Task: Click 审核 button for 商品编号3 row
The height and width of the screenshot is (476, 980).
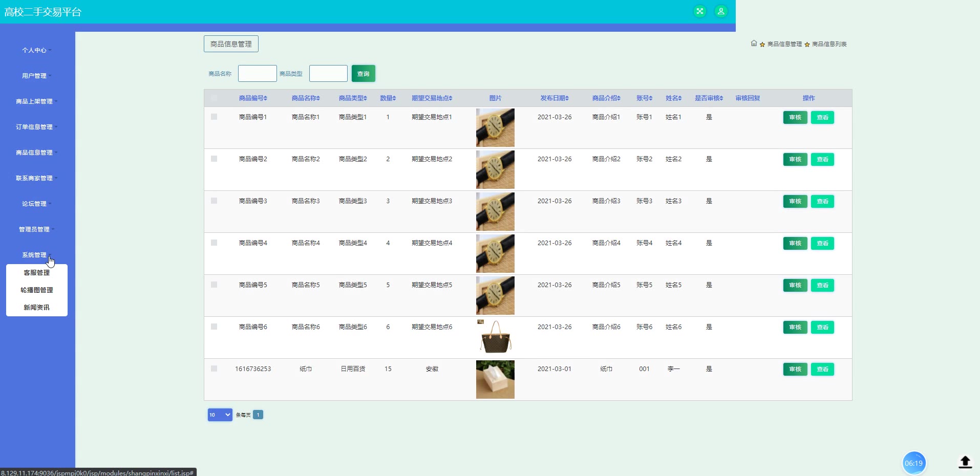Action: (795, 201)
